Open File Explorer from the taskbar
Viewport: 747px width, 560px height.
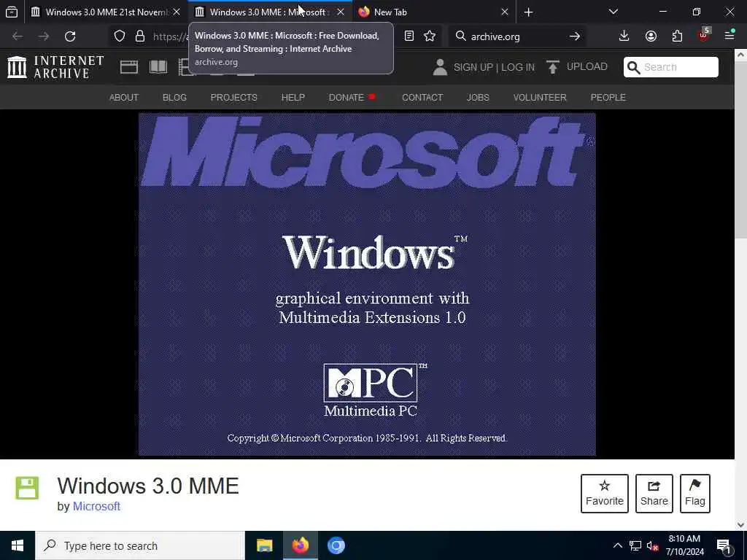[264, 545]
